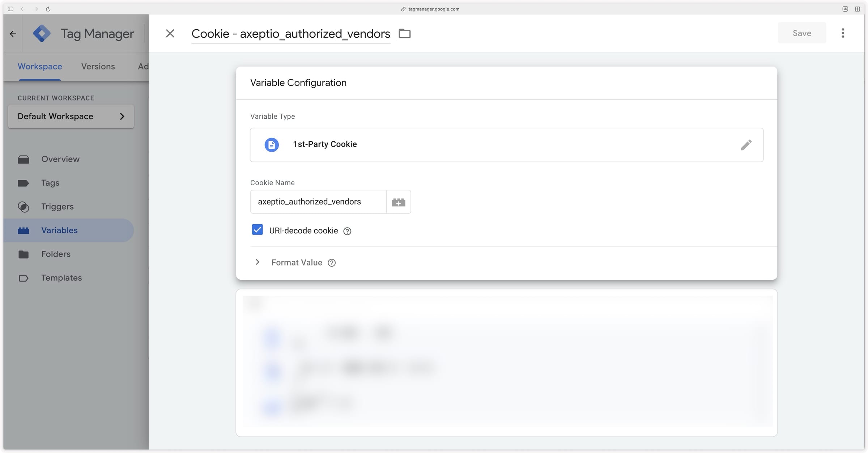Insert variable using the brick plus icon

click(399, 202)
